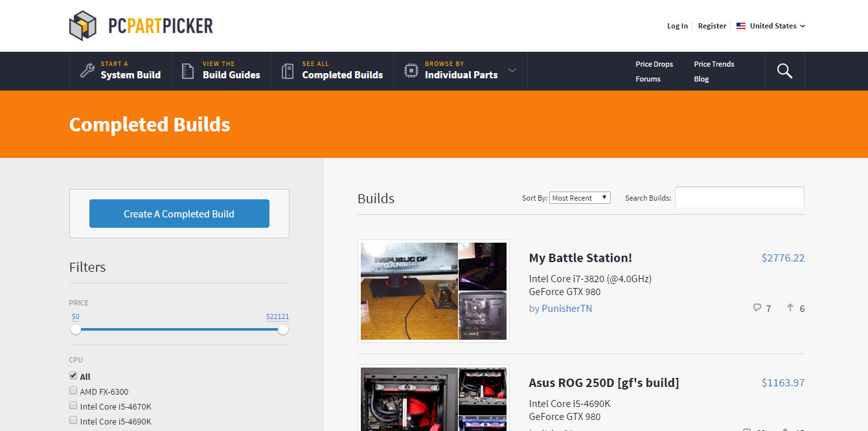Click comment bubble icon on My Battle Station
Viewport: 868px width, 431px height.
click(x=757, y=308)
